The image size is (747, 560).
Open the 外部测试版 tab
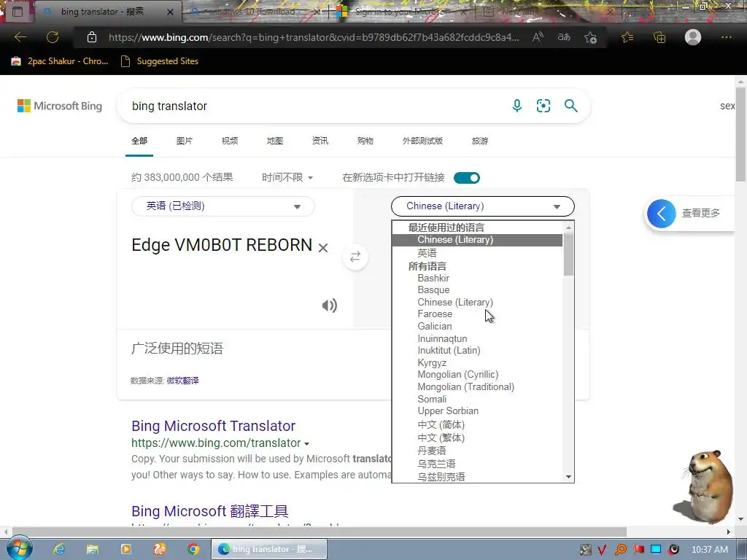(x=422, y=141)
